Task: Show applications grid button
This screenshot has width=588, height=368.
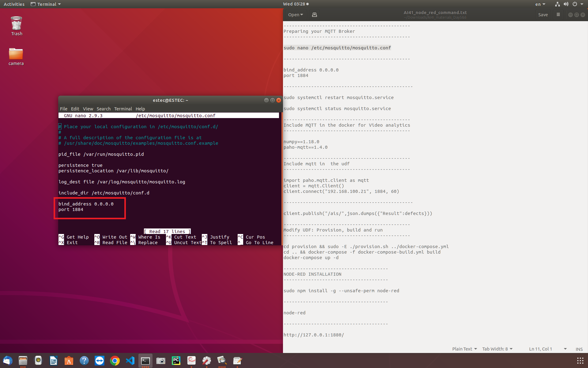Action: pyautogui.click(x=580, y=361)
